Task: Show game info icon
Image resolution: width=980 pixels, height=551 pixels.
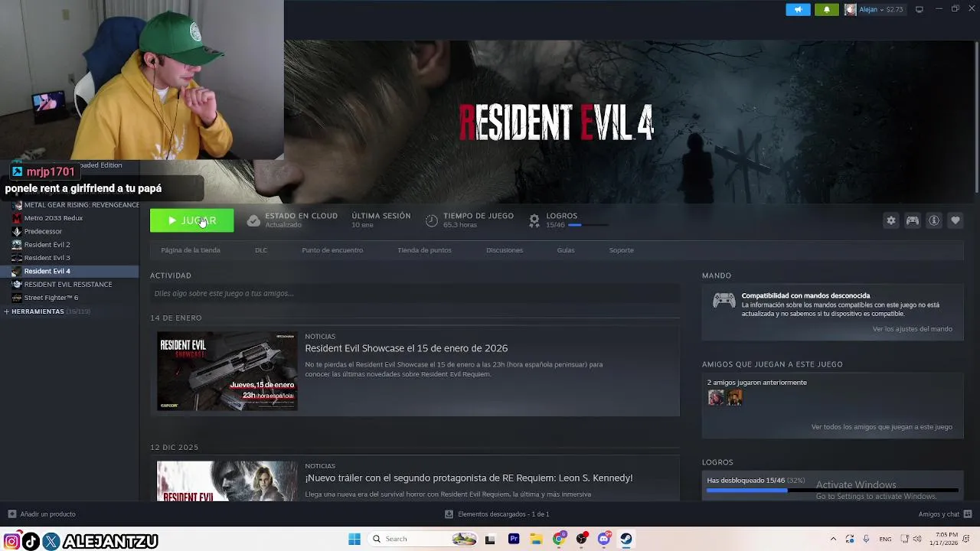Action: [934, 220]
